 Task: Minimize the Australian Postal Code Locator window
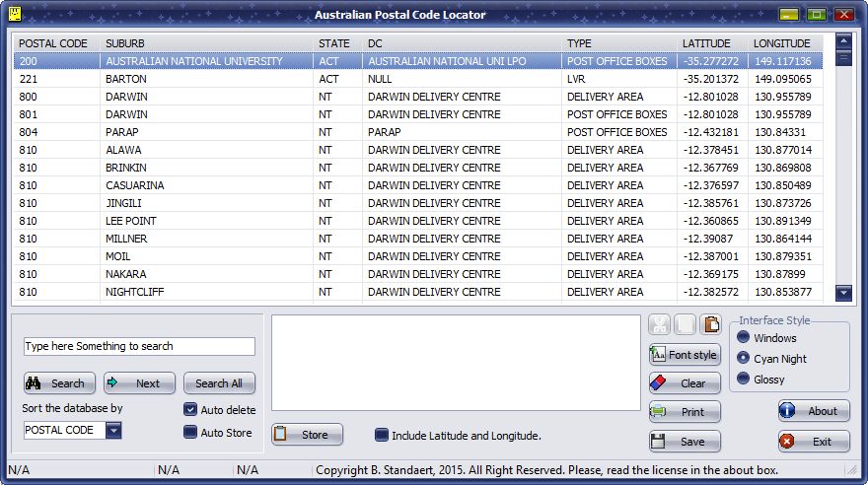789,14
